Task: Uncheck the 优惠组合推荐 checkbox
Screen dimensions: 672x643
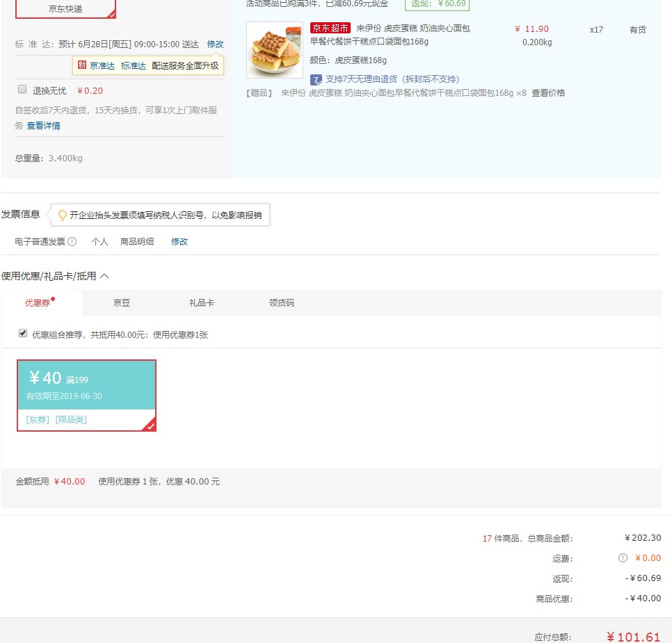Action: click(x=23, y=333)
